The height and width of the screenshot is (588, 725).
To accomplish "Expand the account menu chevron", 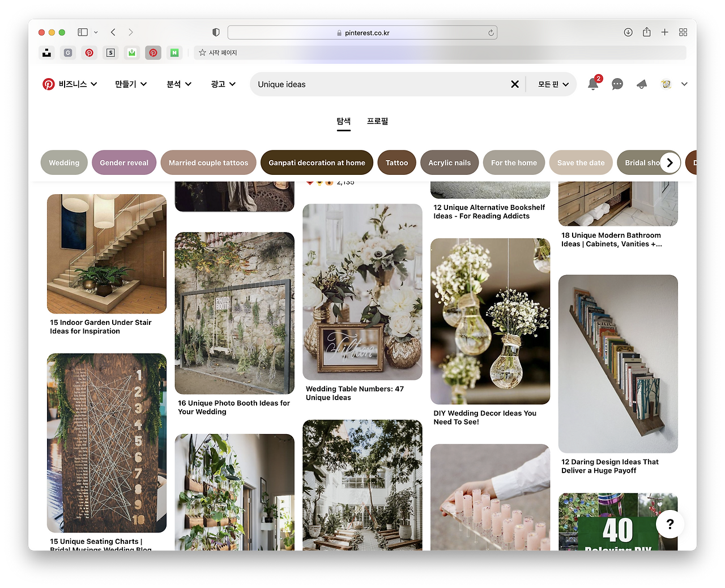I will [x=684, y=84].
